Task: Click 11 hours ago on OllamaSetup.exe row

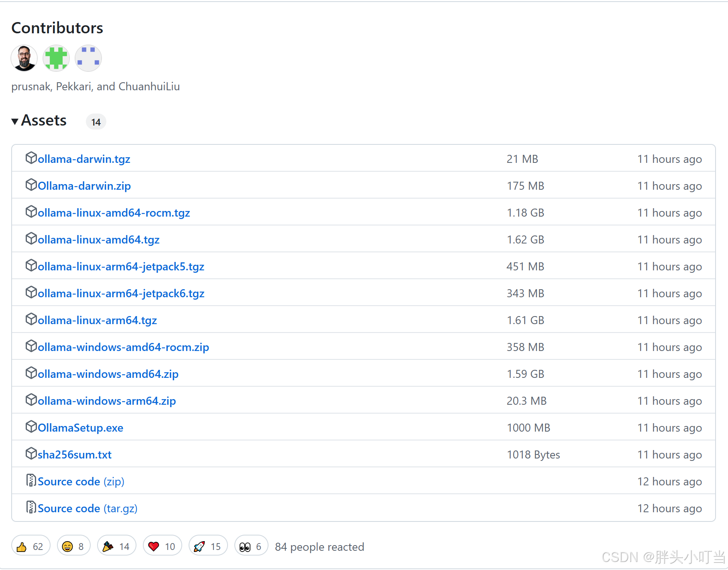Action: point(669,428)
